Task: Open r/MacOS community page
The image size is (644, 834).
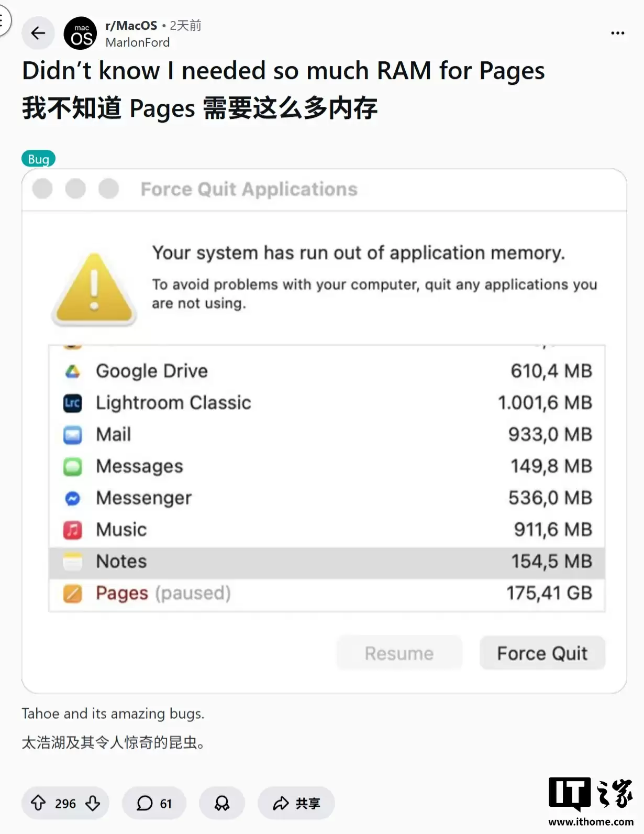Action: [x=130, y=26]
